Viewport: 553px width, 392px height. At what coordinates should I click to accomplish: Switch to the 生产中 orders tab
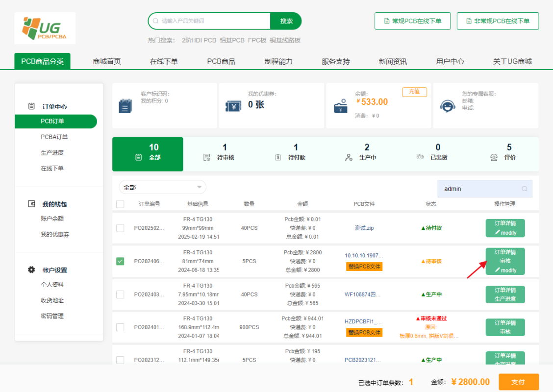pos(361,154)
